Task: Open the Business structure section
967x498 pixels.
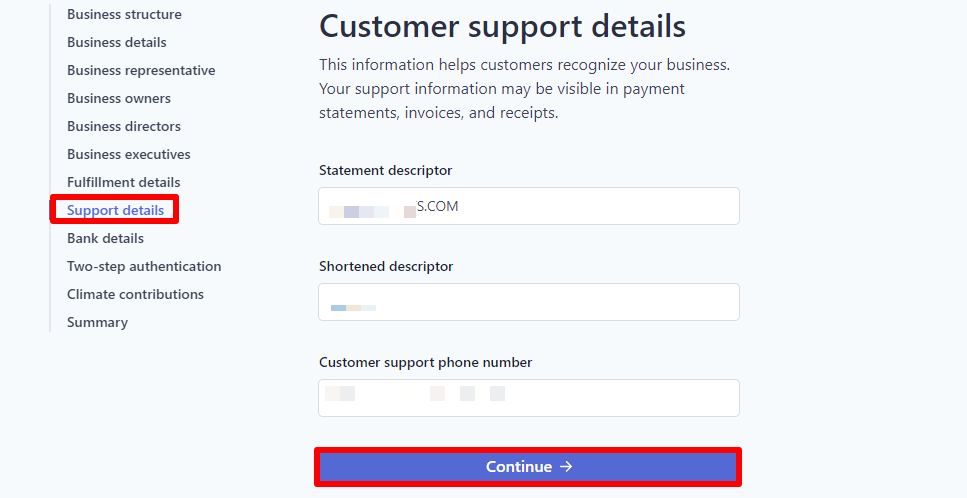Action: [x=124, y=15]
